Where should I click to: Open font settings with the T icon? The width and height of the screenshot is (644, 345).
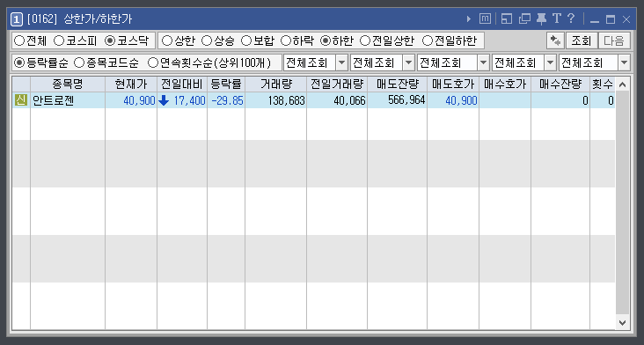(557, 18)
